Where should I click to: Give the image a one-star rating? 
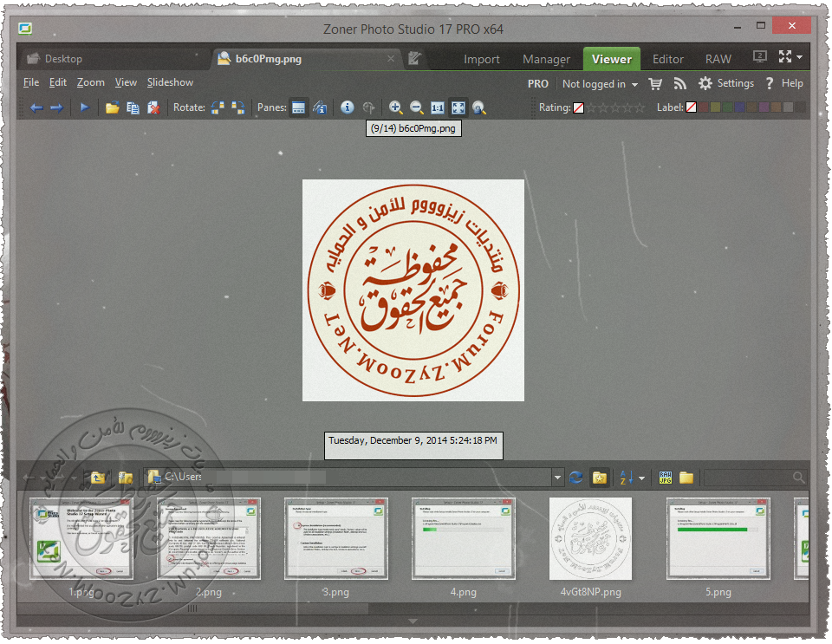(x=590, y=107)
